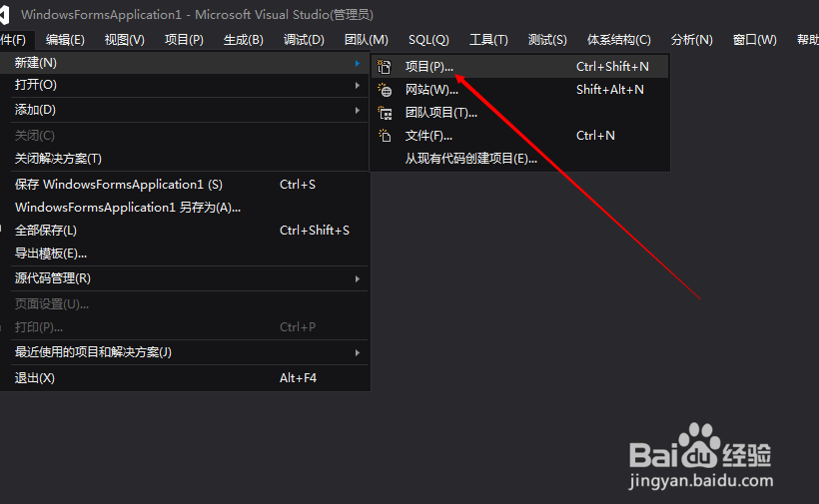Click the new project icon beside 项目(P)...

point(385,67)
